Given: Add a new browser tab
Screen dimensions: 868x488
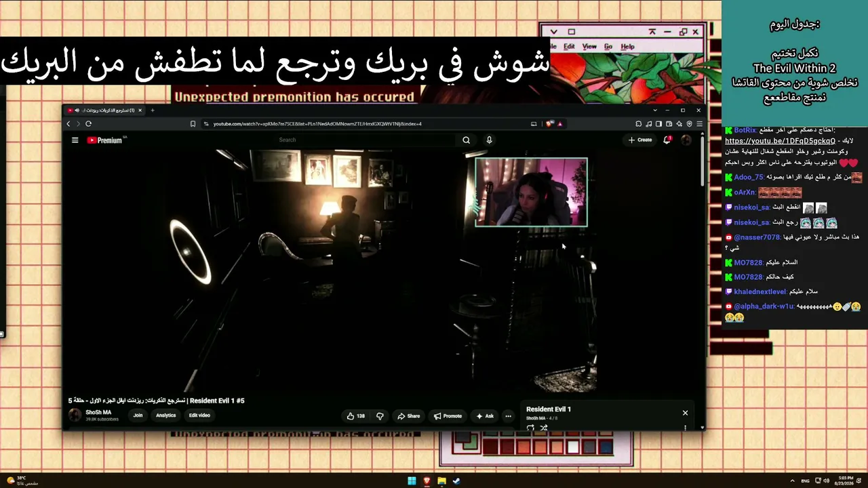Looking at the screenshot, I should coord(153,110).
